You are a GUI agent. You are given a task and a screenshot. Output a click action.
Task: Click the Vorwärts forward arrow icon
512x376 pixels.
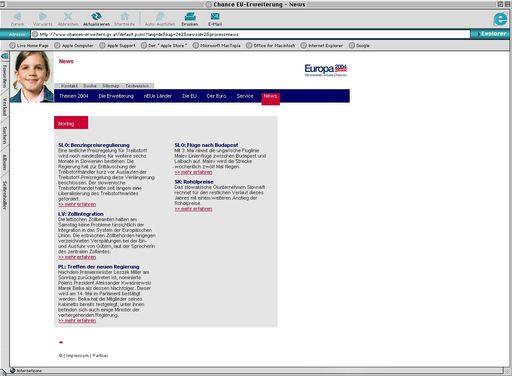click(43, 16)
